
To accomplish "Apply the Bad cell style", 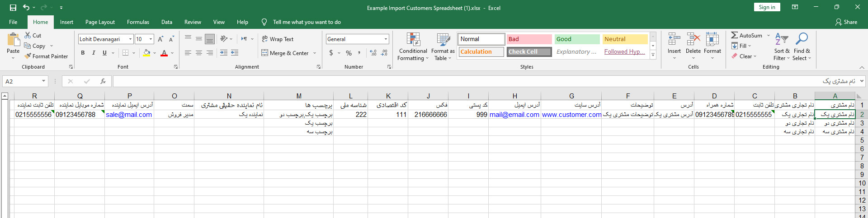I will click(x=529, y=39).
